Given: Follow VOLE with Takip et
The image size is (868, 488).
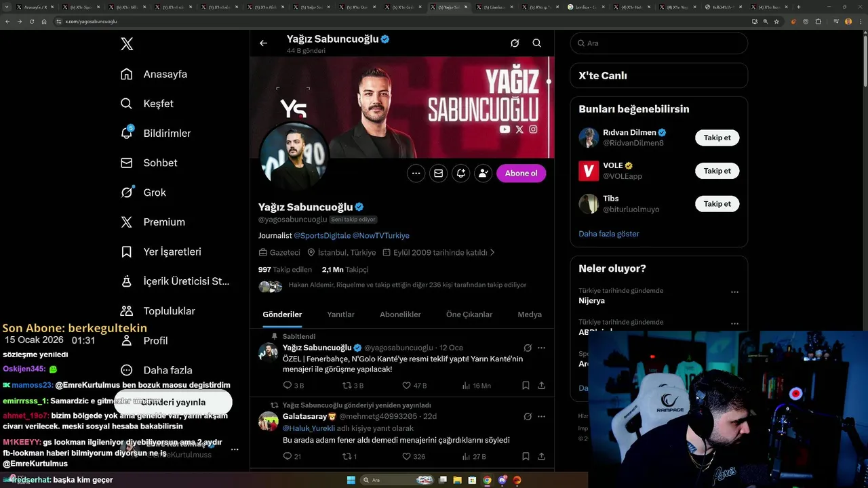Looking at the screenshot, I should pyautogui.click(x=717, y=171).
